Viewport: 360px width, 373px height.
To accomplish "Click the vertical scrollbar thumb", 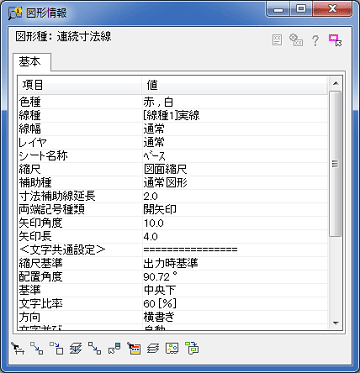I will point(335,163).
